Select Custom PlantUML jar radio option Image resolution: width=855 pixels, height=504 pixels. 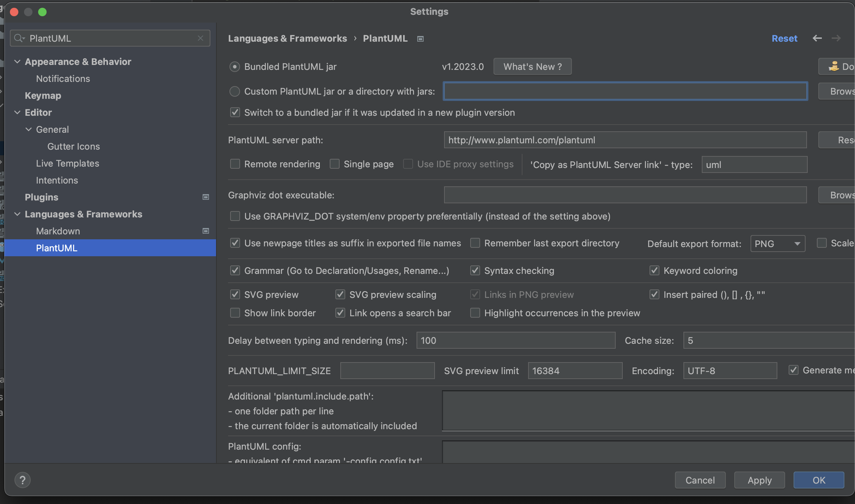[235, 91]
